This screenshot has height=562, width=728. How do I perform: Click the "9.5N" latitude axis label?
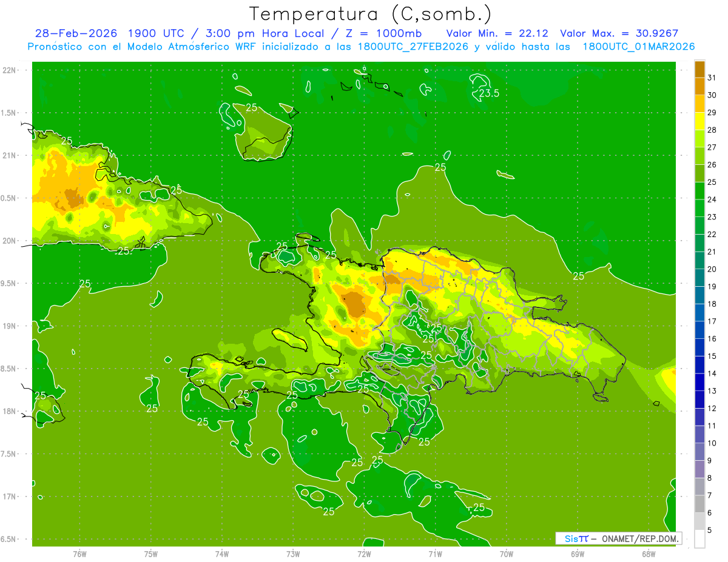click(x=9, y=283)
